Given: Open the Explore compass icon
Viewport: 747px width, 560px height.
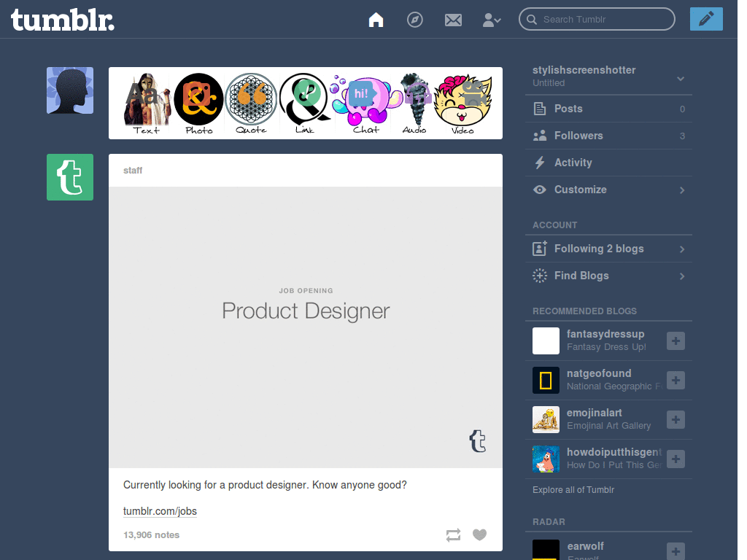Looking at the screenshot, I should [x=414, y=20].
